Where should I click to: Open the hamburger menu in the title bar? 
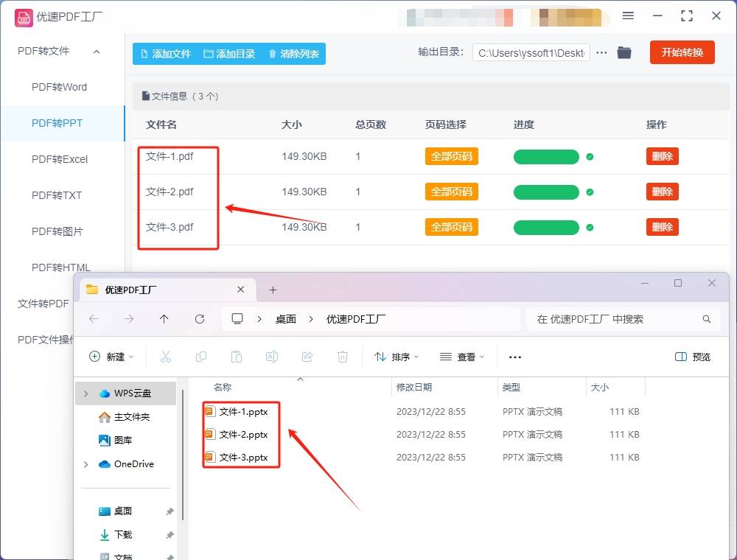[x=629, y=15]
